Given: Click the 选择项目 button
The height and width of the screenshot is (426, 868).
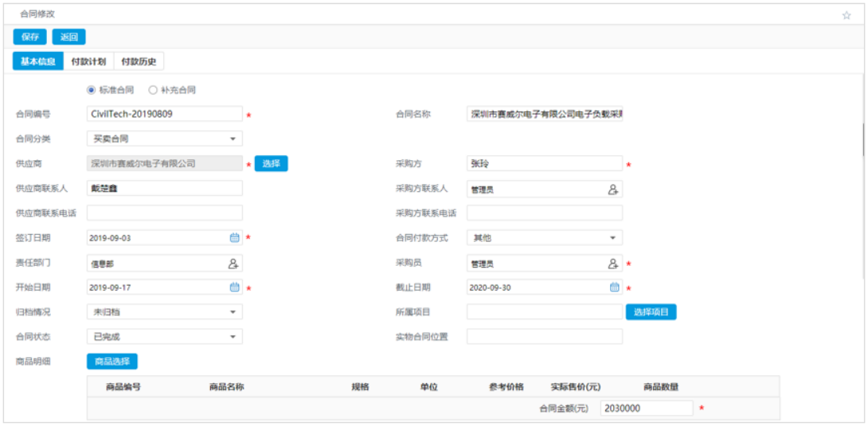Looking at the screenshot, I should 651,312.
